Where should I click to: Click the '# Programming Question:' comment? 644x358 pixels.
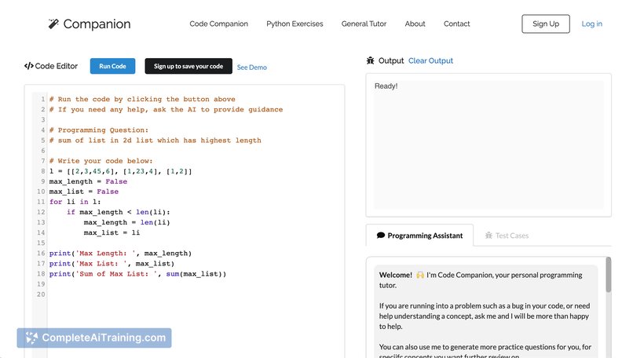[x=99, y=130]
